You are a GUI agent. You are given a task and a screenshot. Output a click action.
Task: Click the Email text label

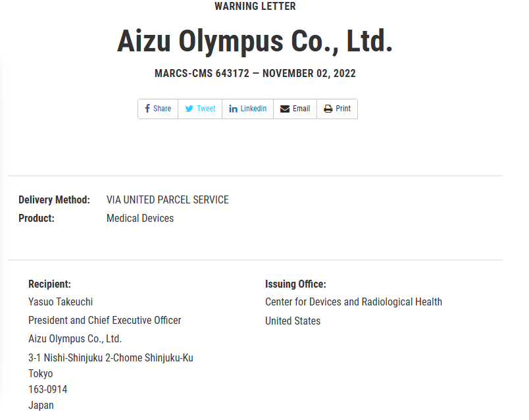pos(301,109)
